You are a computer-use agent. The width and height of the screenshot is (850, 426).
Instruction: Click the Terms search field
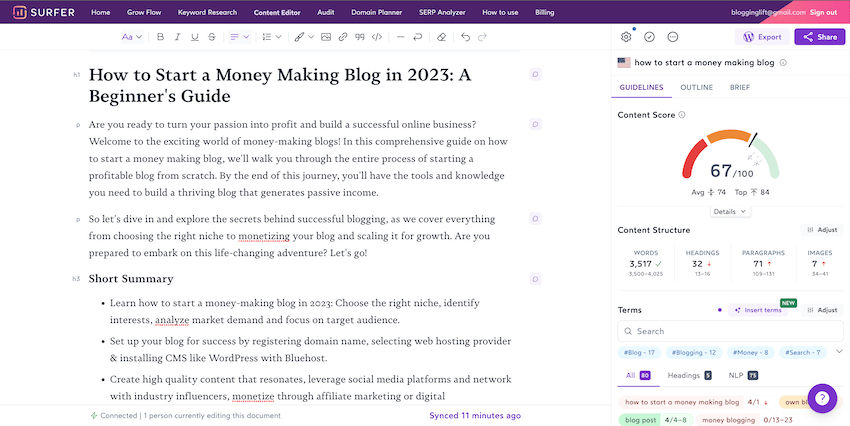730,331
